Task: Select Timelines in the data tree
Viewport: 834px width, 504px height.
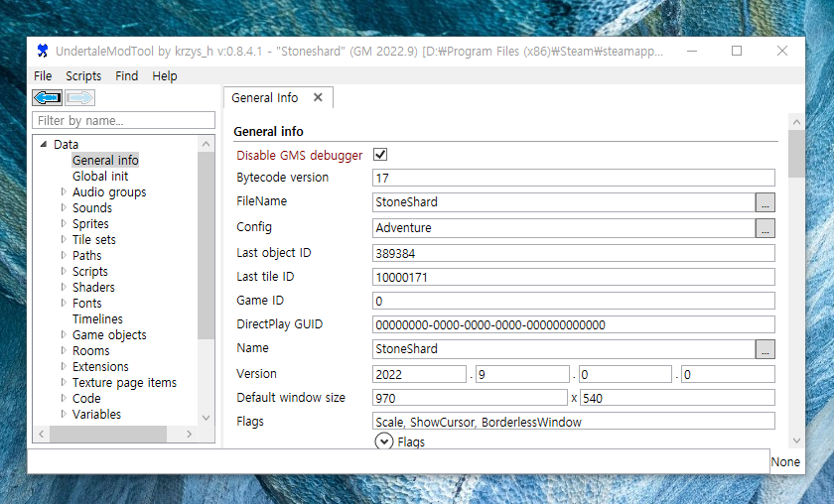Action: [x=97, y=319]
